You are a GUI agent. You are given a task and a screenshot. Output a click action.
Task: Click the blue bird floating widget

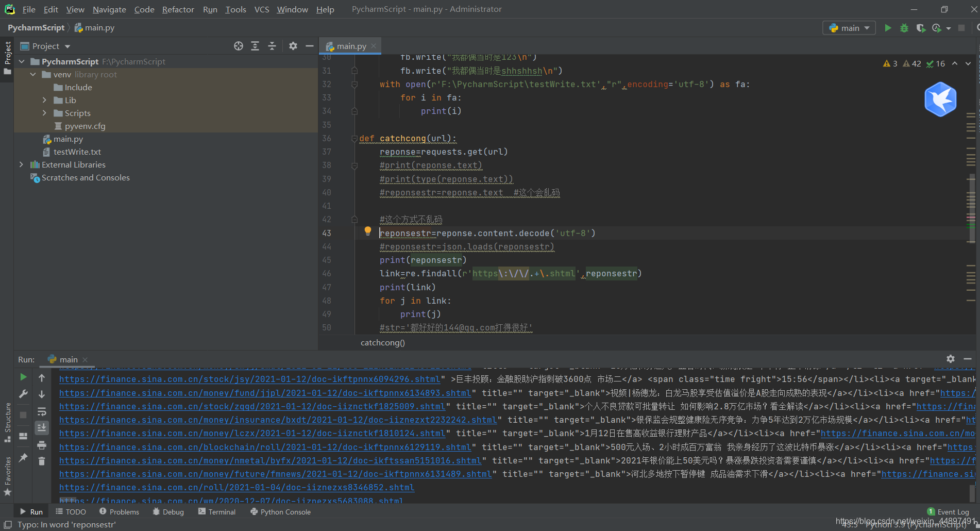[x=940, y=99]
